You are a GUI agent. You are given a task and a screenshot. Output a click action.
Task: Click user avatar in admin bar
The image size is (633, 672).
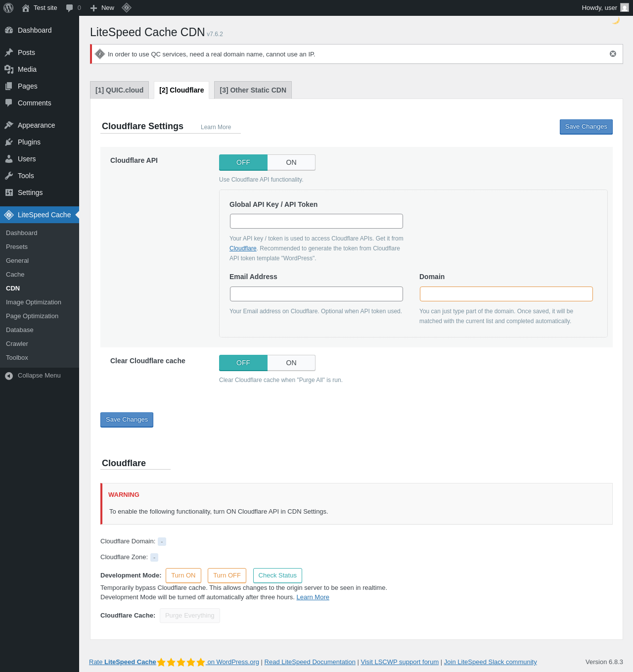click(625, 7)
